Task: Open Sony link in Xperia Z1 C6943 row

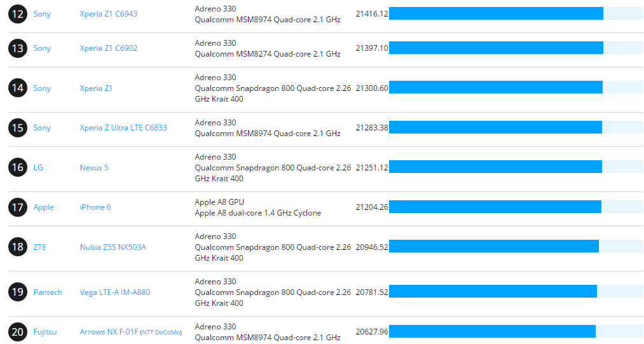Action: pos(42,14)
